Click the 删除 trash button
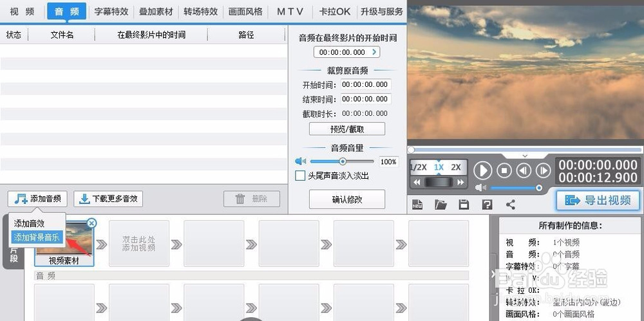This screenshot has width=644, height=321. coord(252,199)
